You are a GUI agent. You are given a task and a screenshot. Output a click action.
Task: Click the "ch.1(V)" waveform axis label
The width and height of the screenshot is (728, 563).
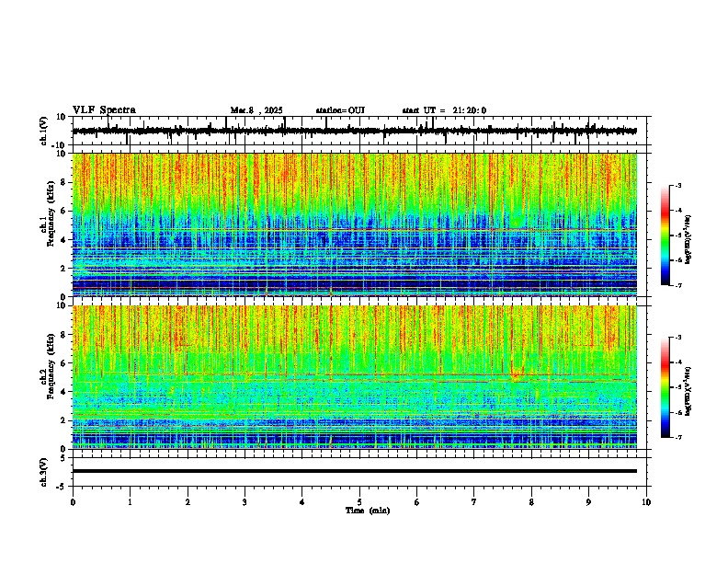click(x=43, y=131)
